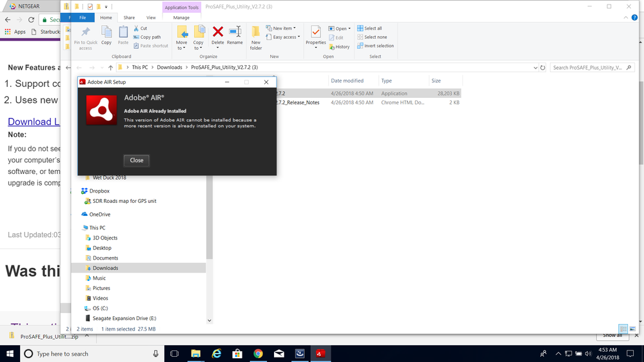
Task: Open the Windows Start menu
Action: (10, 354)
